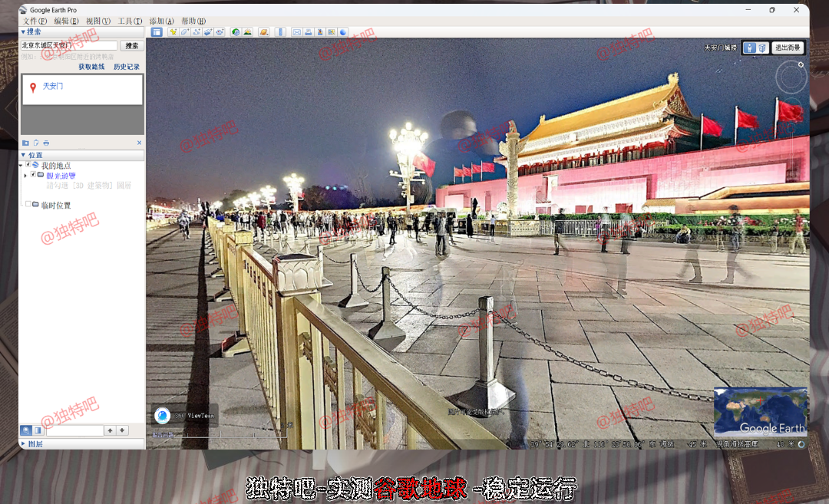Click the 天安门城楼 location label
The height and width of the screenshot is (504, 829).
720,48
